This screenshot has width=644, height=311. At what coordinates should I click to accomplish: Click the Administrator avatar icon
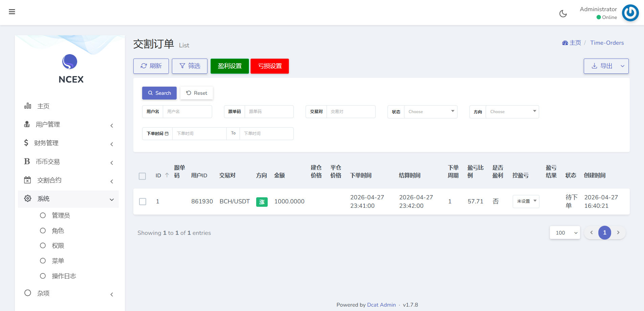(x=630, y=13)
